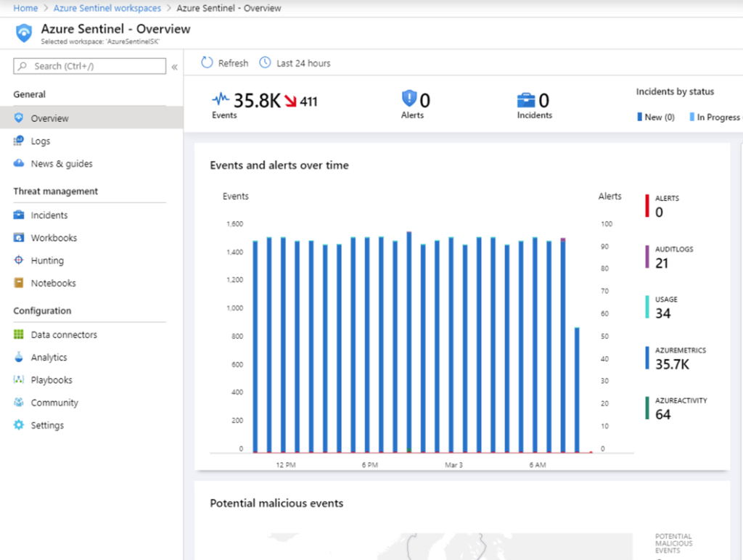Click the News & guides cloud icon
Viewport: 743px width, 560px height.
tap(18, 163)
